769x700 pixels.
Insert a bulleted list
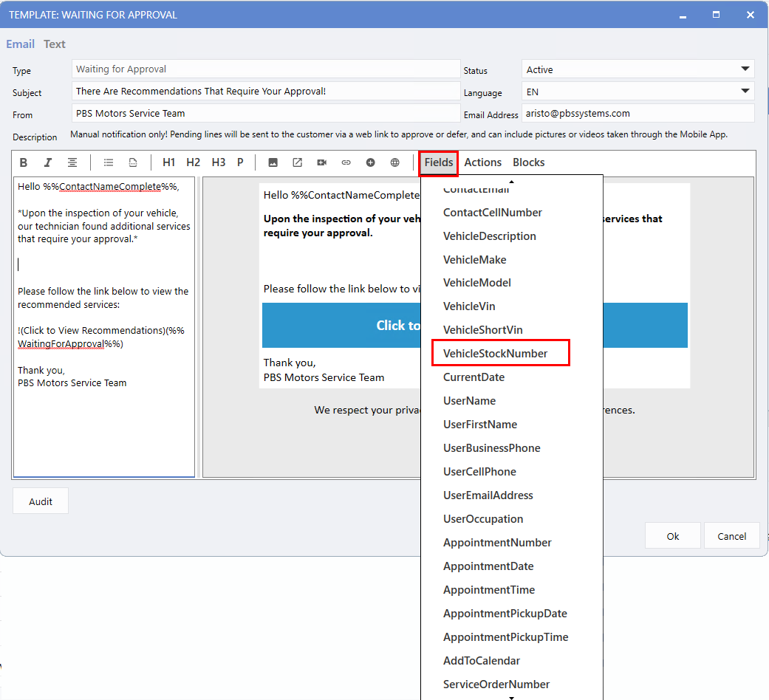tap(109, 162)
